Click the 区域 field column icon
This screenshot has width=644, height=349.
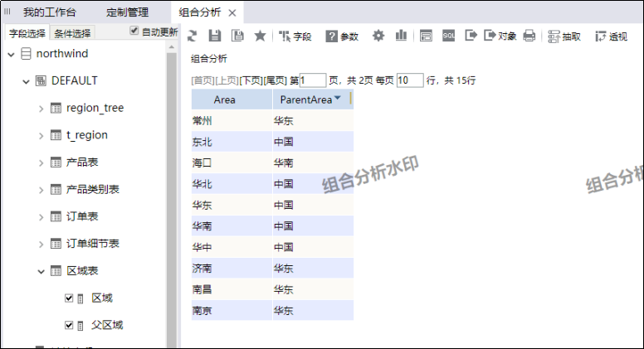point(80,298)
